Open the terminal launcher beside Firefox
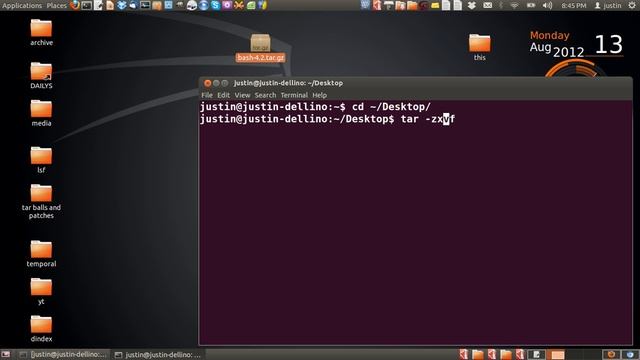The width and height of the screenshot is (640, 360). tap(87, 5)
